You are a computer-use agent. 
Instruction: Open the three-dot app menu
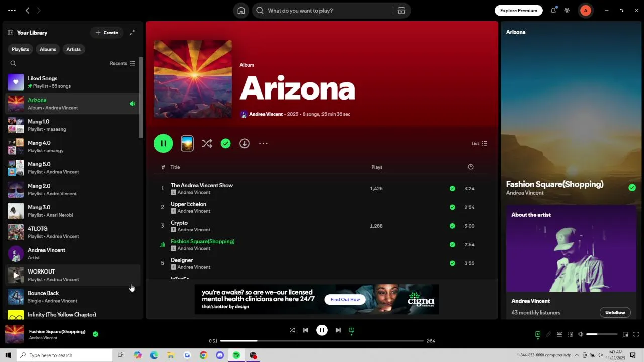(12, 11)
